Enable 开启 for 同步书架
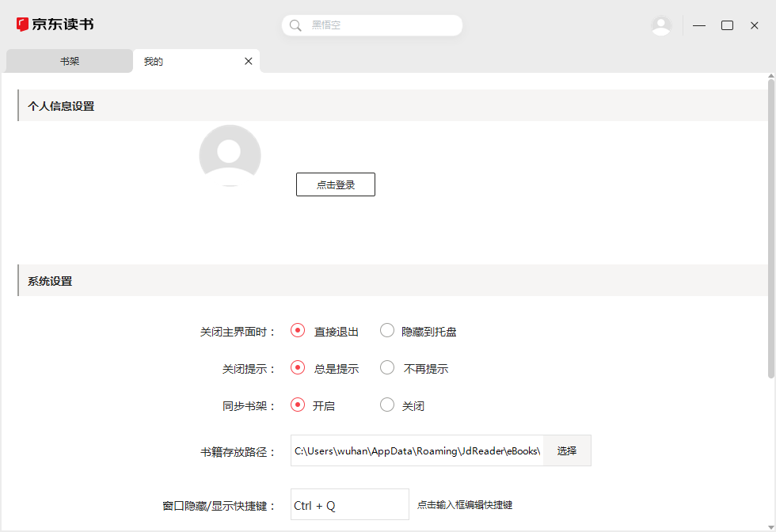This screenshot has width=776, height=532. (x=298, y=405)
